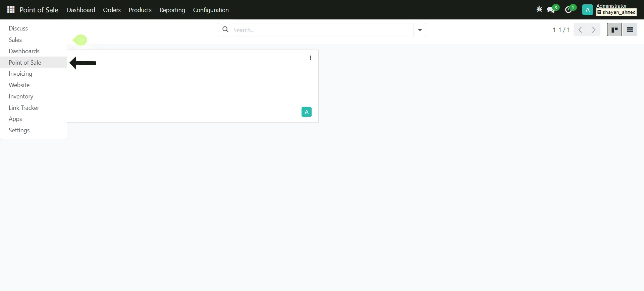Click the Administrator avatar icon

pyautogui.click(x=587, y=10)
